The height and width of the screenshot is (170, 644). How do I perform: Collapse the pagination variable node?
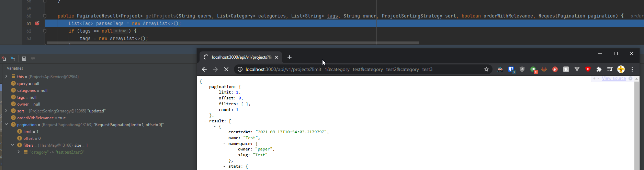point(6,124)
